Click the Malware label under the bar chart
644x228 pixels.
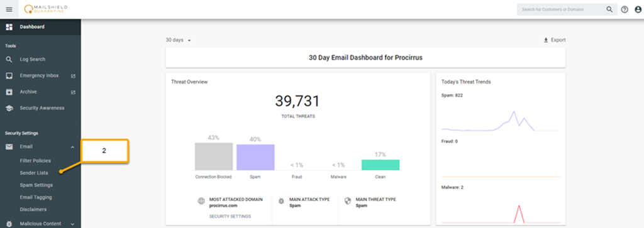click(338, 177)
